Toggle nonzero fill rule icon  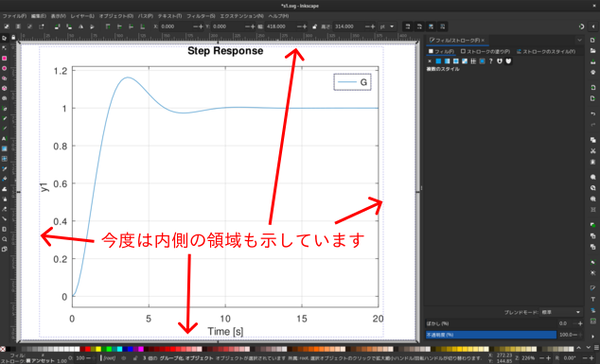(x=508, y=61)
